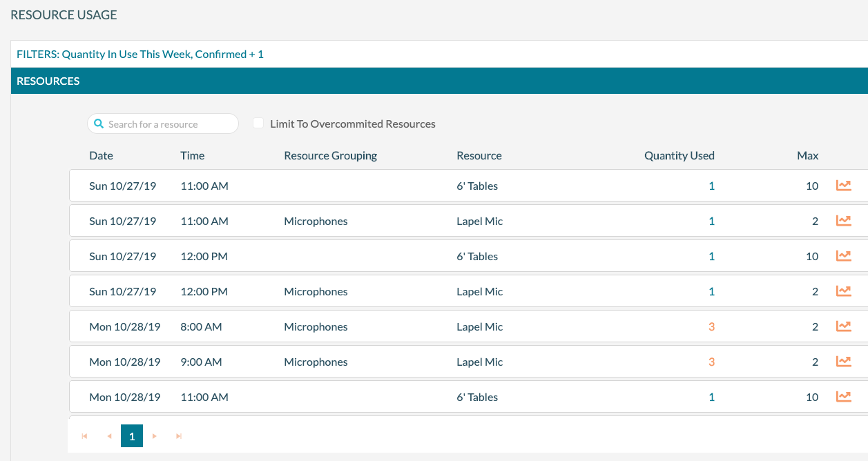The height and width of the screenshot is (461, 868).
Task: Click Resource Usage page title
Action: 64,14
